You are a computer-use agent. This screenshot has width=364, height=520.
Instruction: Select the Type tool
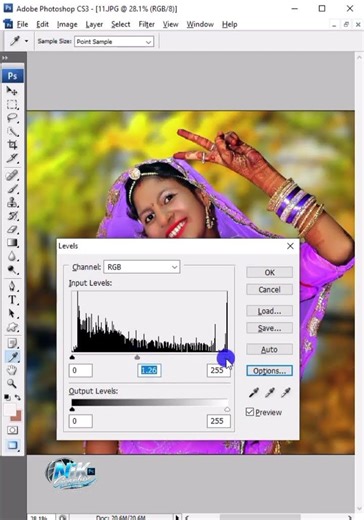tap(12, 300)
